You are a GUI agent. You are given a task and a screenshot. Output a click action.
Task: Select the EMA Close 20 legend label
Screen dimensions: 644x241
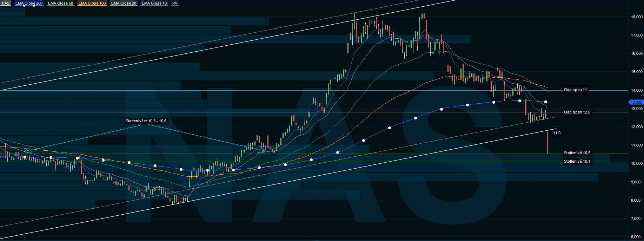[124, 3]
